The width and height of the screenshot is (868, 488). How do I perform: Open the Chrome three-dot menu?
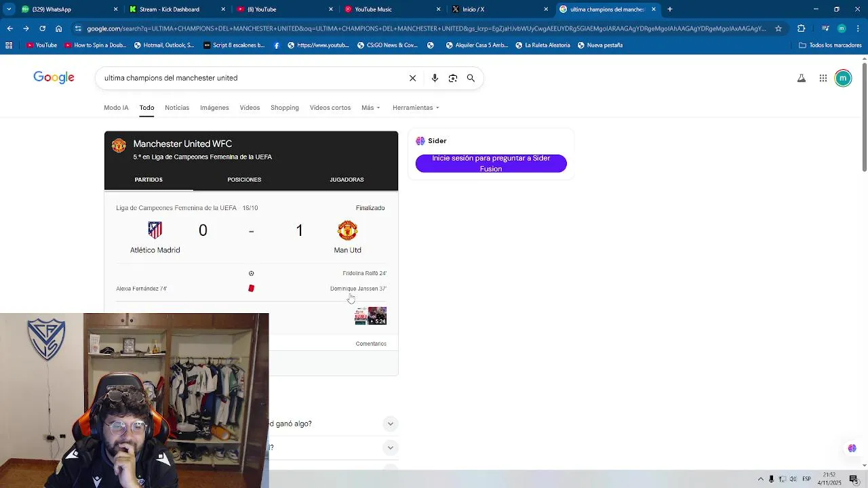click(857, 28)
